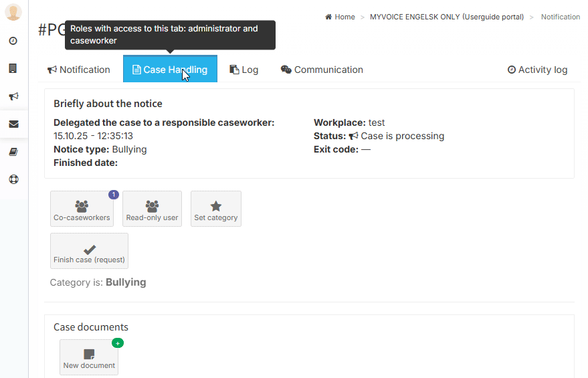Open the user avatar profile in sidebar
This screenshot has width=588, height=378.
coord(13,13)
